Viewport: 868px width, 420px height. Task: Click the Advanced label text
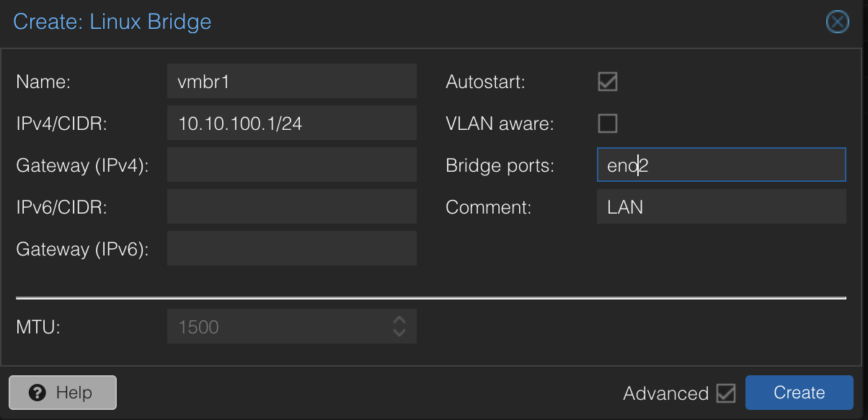(665, 393)
